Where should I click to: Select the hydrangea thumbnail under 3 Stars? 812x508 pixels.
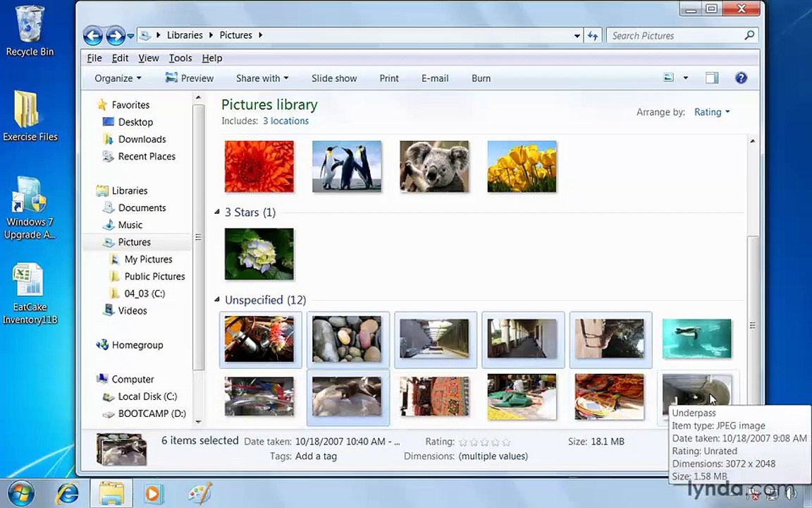point(259,254)
